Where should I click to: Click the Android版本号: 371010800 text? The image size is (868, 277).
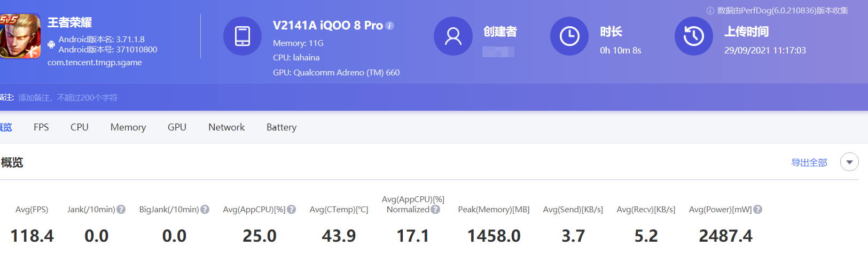tap(108, 50)
